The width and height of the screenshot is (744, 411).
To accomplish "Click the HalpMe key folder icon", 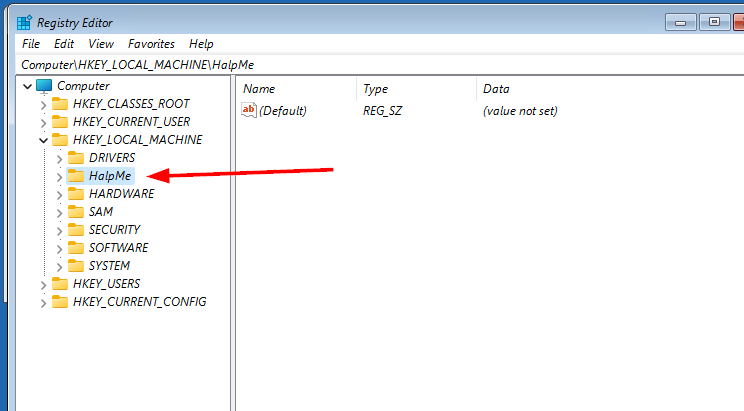I will click(76, 176).
